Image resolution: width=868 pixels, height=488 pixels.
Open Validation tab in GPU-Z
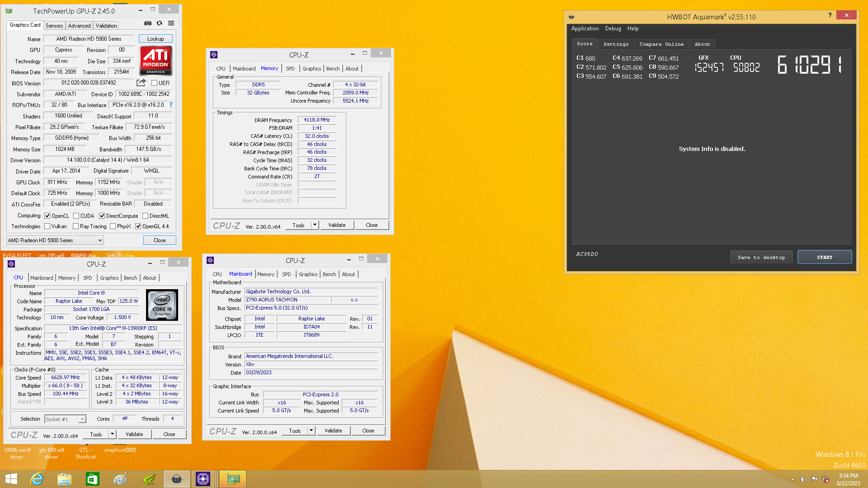[106, 26]
